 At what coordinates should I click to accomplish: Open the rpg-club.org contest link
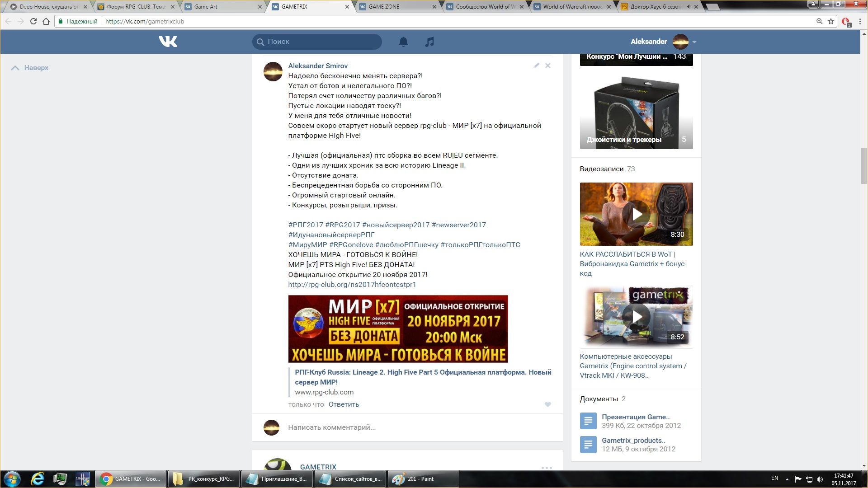[x=352, y=285]
